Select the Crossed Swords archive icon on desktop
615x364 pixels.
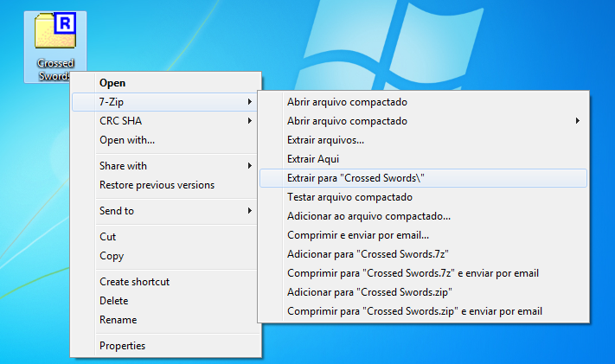(55, 35)
